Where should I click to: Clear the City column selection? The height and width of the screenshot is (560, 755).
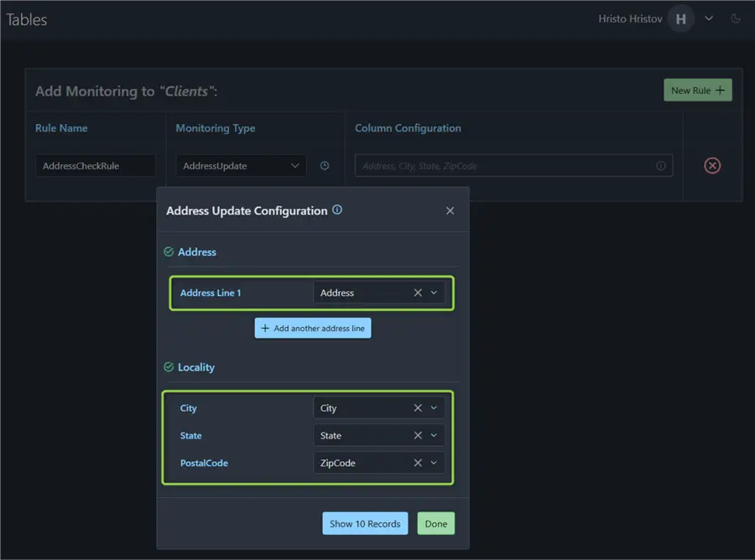418,408
